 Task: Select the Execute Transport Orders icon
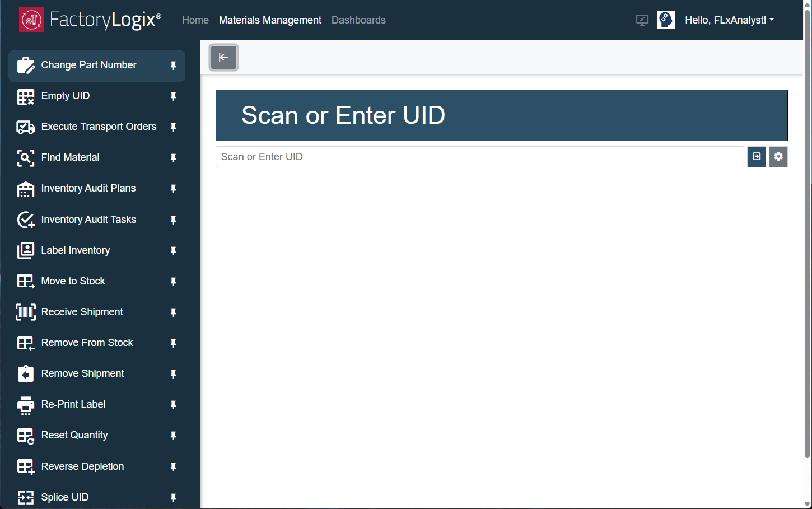26,127
